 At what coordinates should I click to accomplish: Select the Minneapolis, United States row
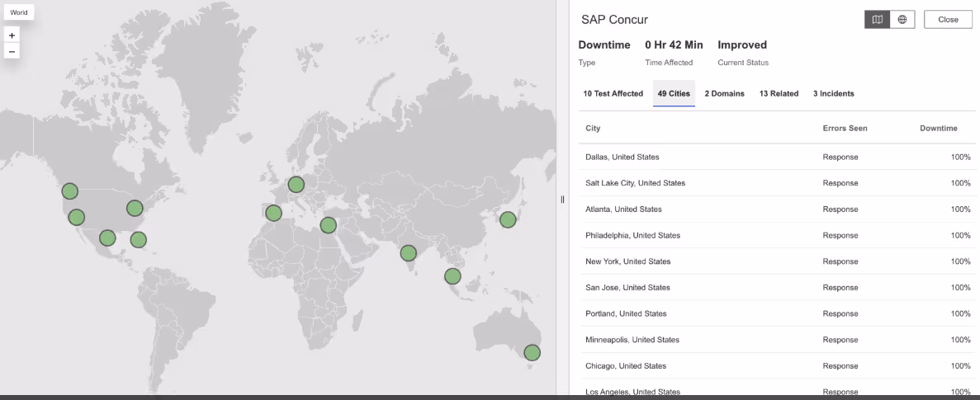pos(777,340)
